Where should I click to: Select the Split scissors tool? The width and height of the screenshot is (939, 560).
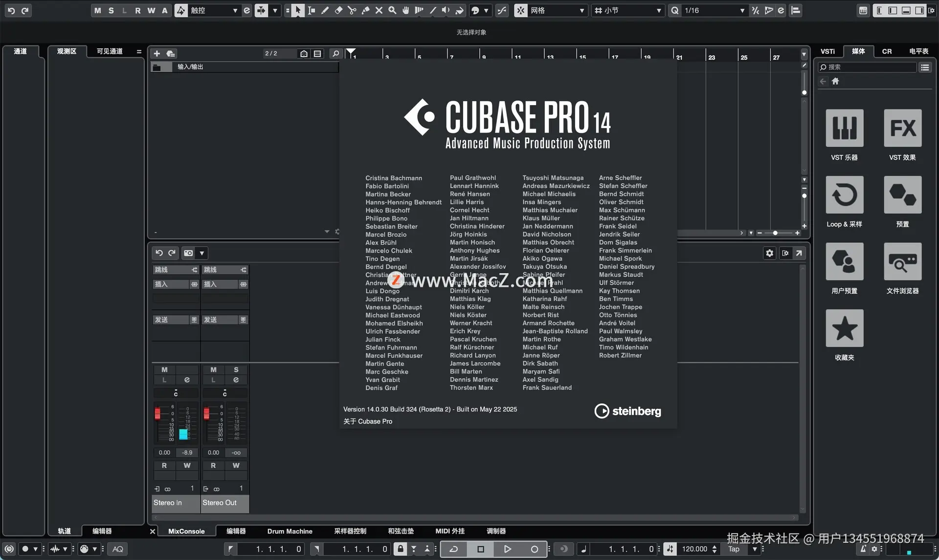(352, 10)
